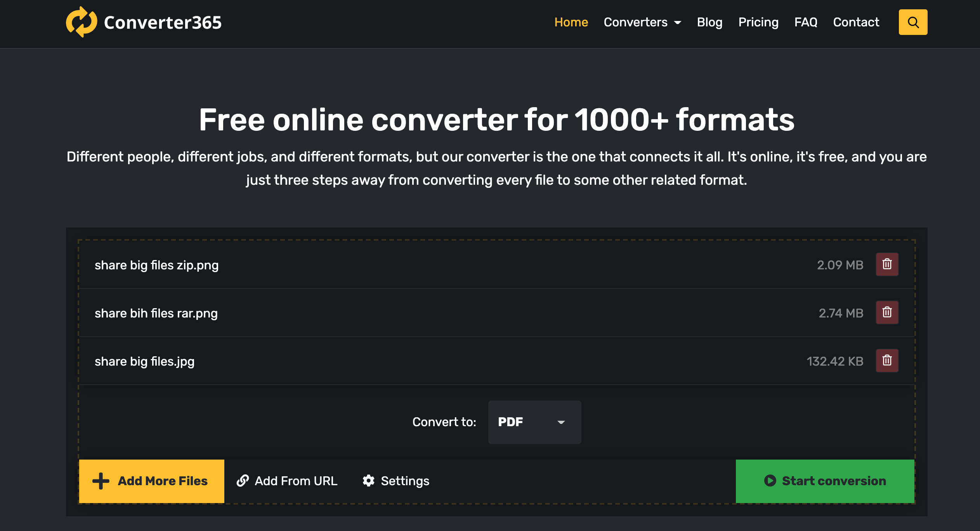Screen dimensions: 980x531
Task: Click the Start conversion button
Action: tap(825, 480)
